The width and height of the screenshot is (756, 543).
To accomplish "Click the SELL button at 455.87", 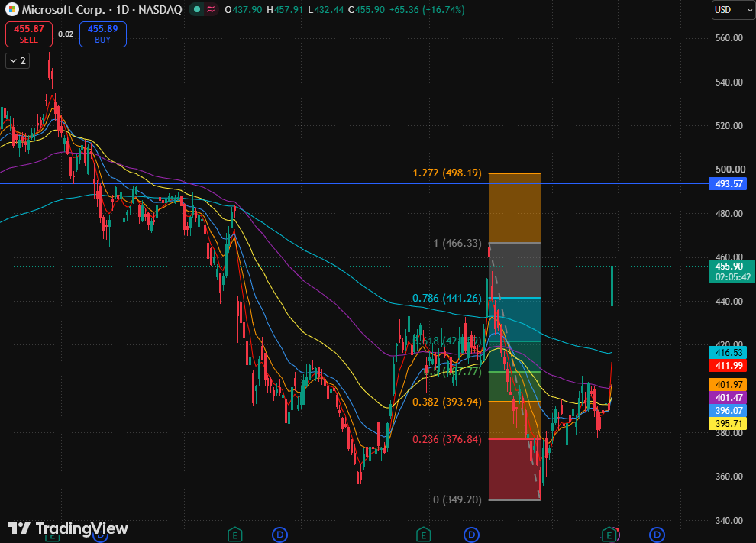I will point(29,34).
